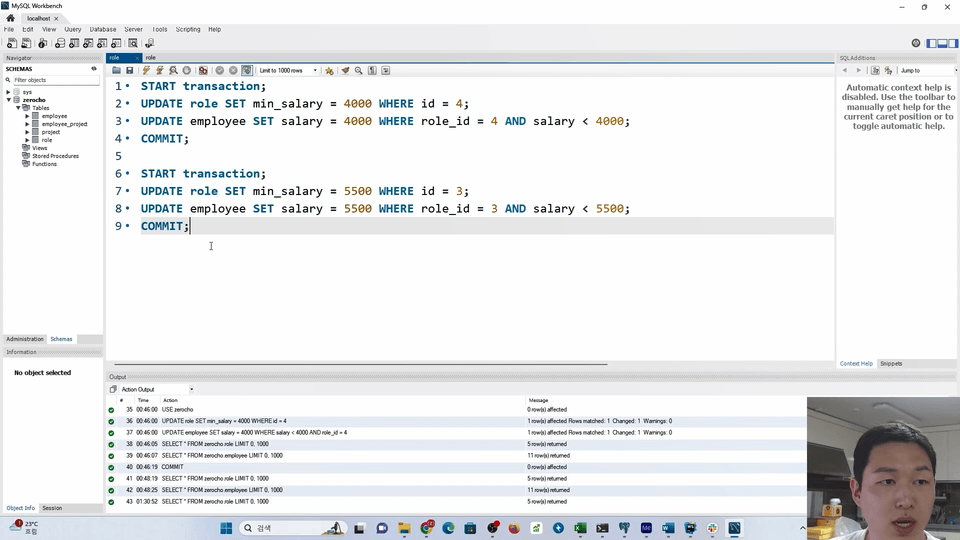Click the Stop execution icon in editor toolbar
Image resolution: width=960 pixels, height=540 pixels.
187,71
